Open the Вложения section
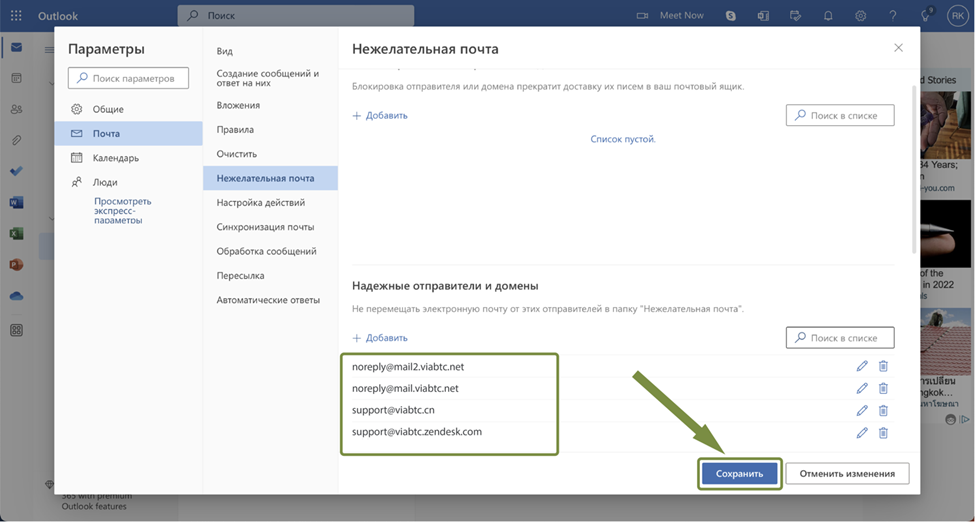This screenshot has width=975, height=522. [x=270, y=105]
